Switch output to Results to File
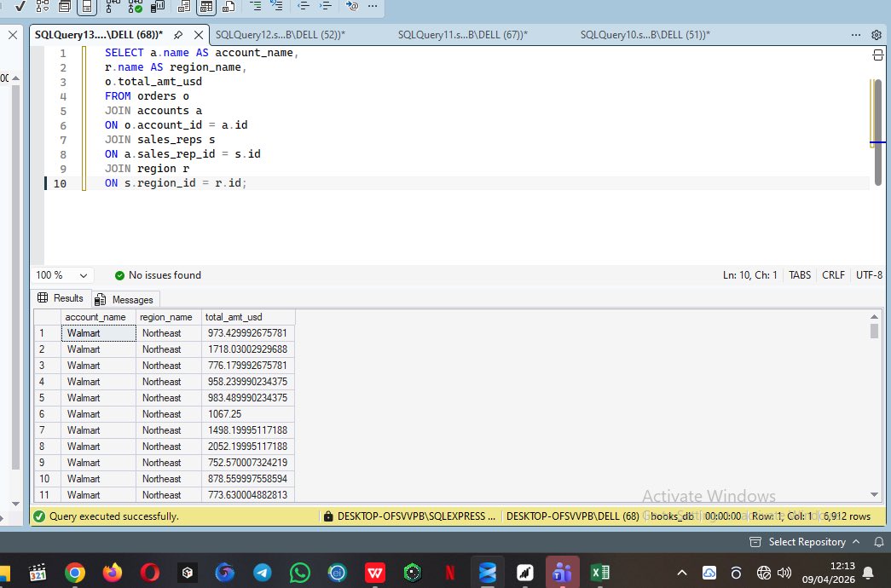 pyautogui.click(x=229, y=6)
